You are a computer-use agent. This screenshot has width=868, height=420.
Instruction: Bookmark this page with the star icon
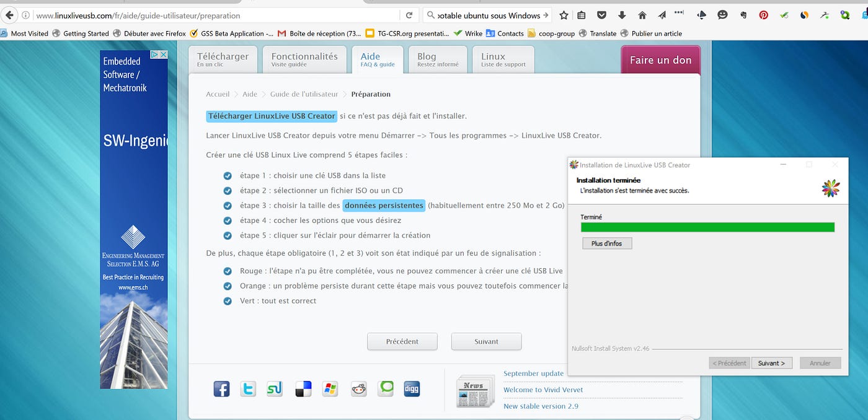point(564,15)
